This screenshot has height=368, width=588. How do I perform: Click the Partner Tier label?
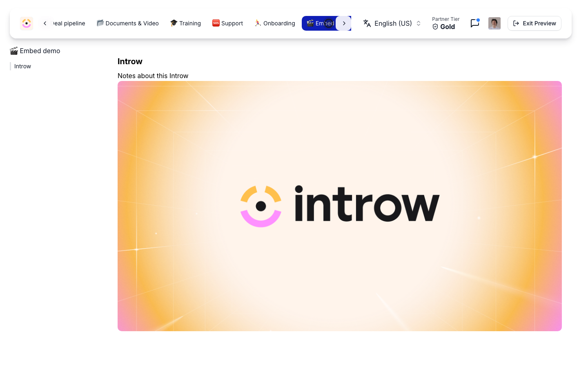[x=446, y=19]
